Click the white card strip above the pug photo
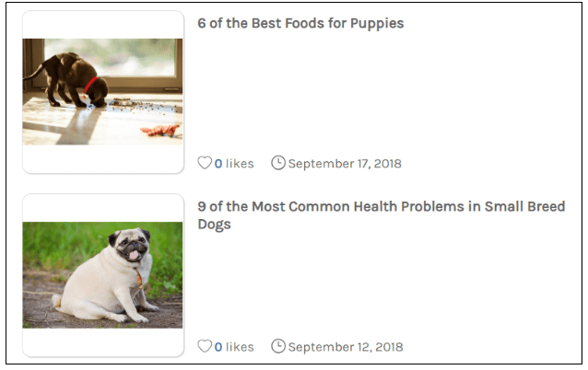Viewport: 588px width, 370px height. [102, 208]
